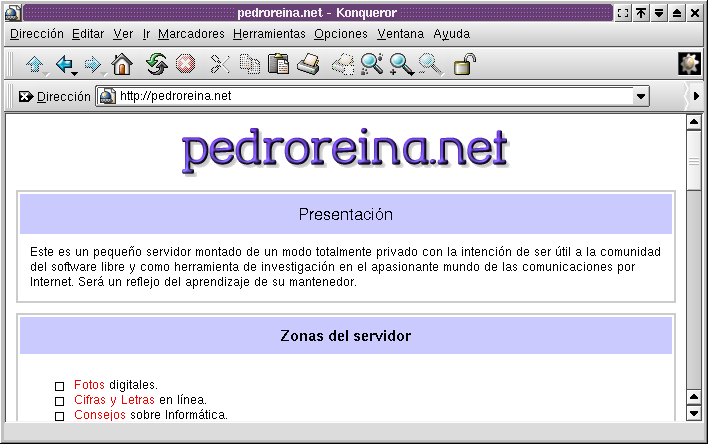Expand the address bar history dropdown
This screenshot has width=708, height=444.
pos(641,96)
